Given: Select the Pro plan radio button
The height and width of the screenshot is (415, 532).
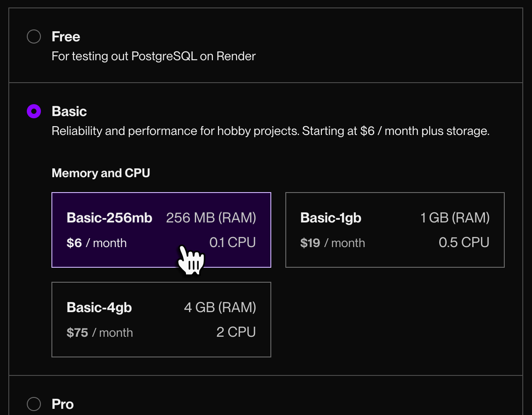Looking at the screenshot, I should click(34, 404).
